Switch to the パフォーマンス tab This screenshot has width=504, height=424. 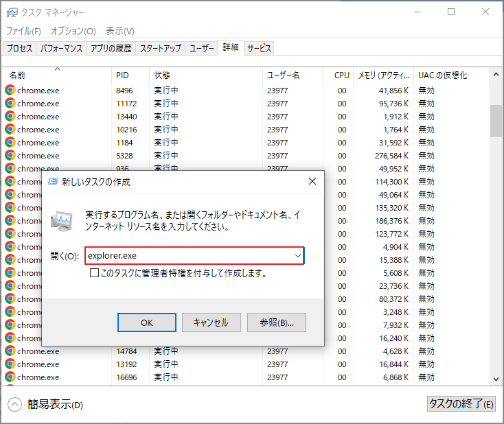point(61,48)
